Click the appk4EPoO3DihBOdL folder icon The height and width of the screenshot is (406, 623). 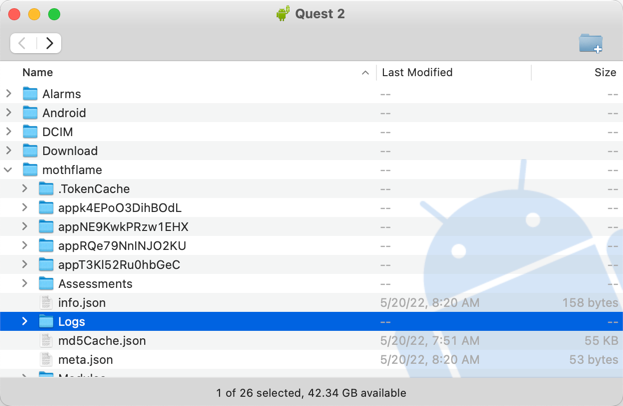[46, 207]
